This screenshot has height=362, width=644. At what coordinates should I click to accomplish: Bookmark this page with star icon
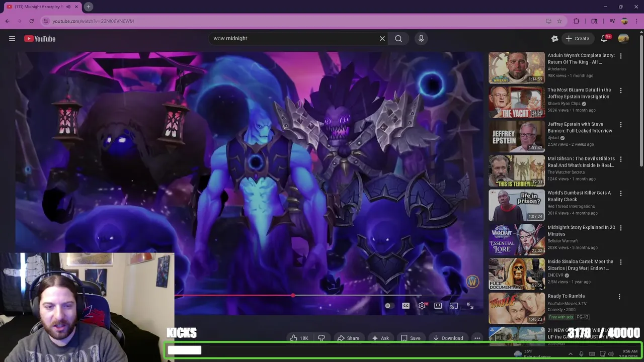[x=559, y=21]
